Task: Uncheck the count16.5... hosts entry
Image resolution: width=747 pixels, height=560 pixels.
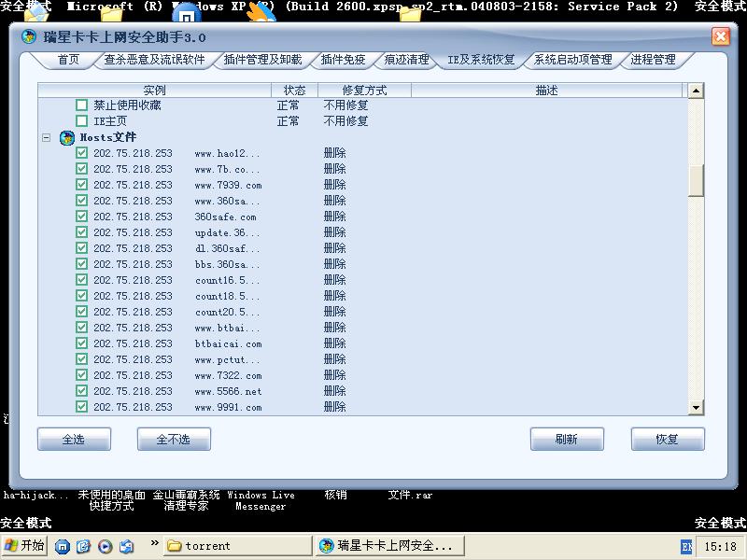Action: point(82,279)
